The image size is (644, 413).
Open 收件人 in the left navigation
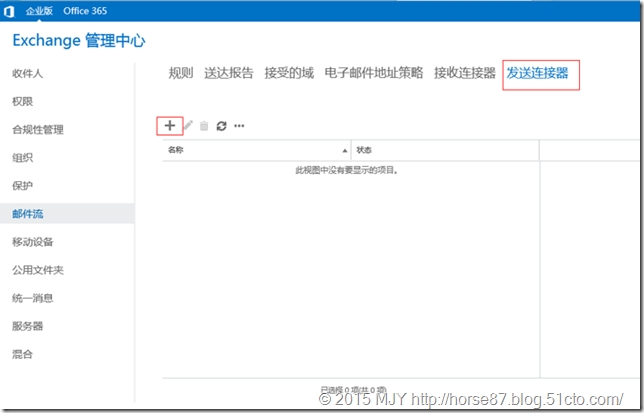click(28, 74)
